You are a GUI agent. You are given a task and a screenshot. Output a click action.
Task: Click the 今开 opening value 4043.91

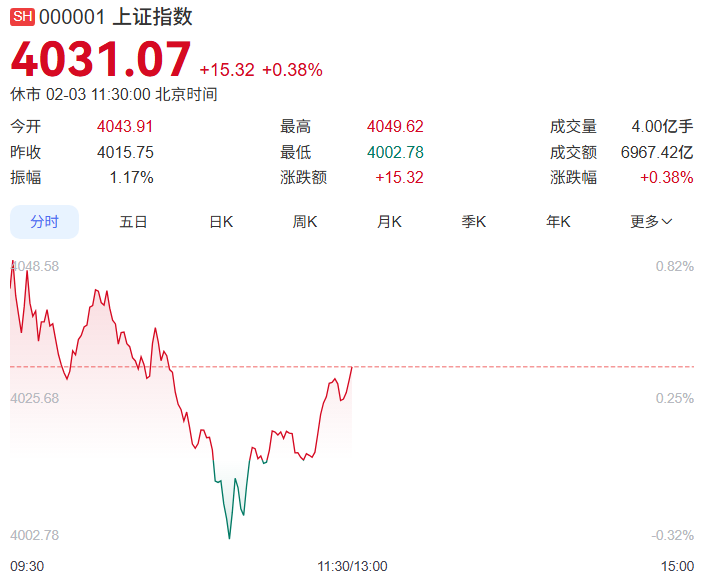(125, 126)
